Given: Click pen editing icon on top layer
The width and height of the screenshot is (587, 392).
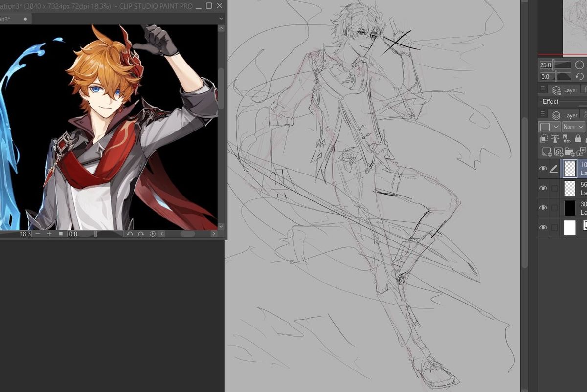Looking at the screenshot, I should pos(554,169).
